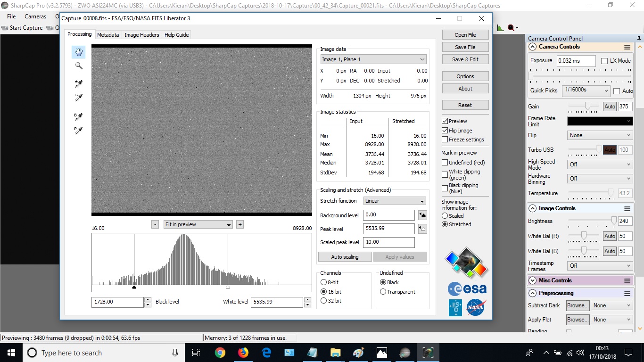Open the SharpCap Cameras menu

point(35,16)
